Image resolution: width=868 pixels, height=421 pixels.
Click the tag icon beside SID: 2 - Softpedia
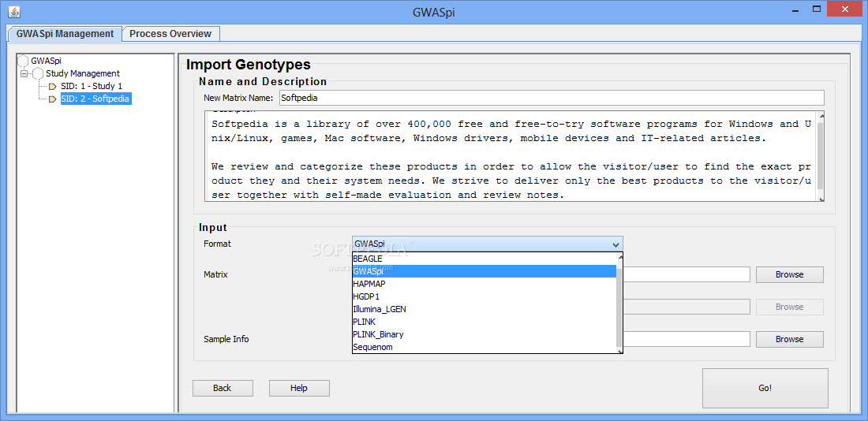coord(53,99)
